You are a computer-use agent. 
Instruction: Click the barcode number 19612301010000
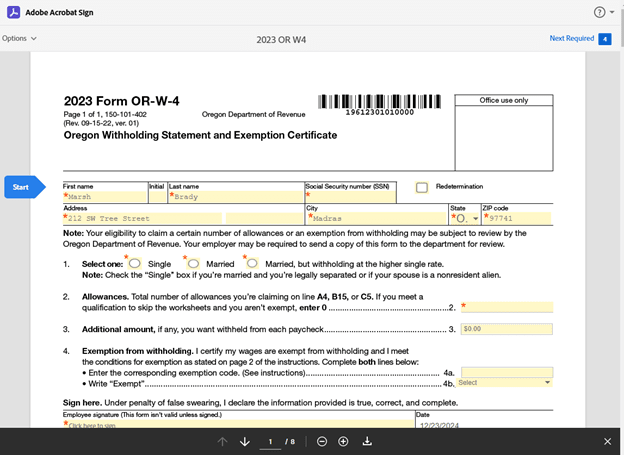point(380,112)
